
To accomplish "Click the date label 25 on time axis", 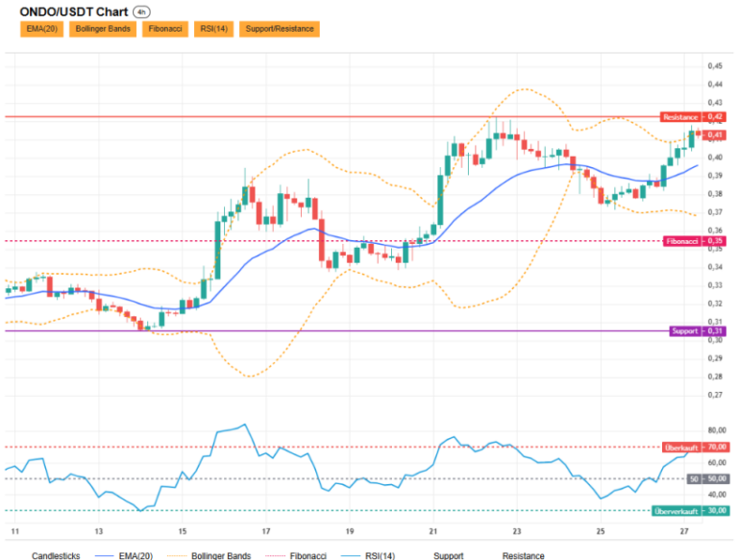I will pos(601,531).
